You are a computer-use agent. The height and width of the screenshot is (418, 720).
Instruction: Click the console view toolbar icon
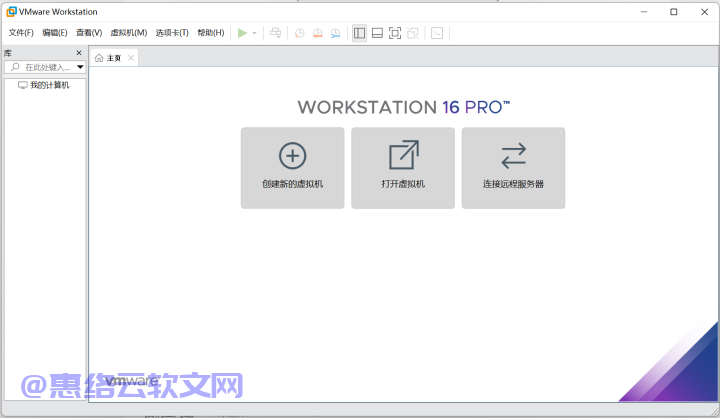[x=437, y=33]
